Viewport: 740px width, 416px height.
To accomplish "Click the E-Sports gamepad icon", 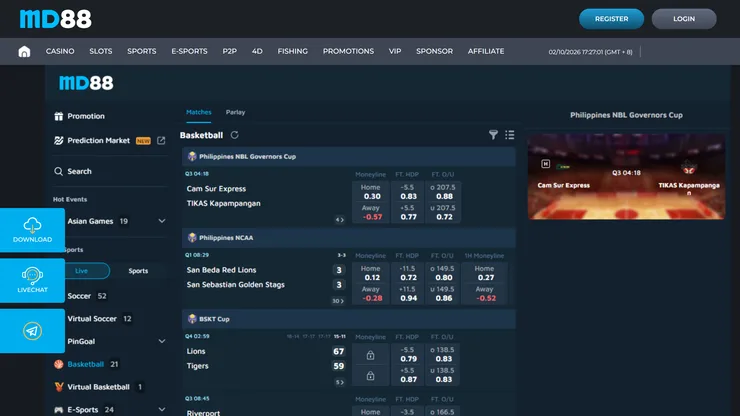I will [x=59, y=410].
